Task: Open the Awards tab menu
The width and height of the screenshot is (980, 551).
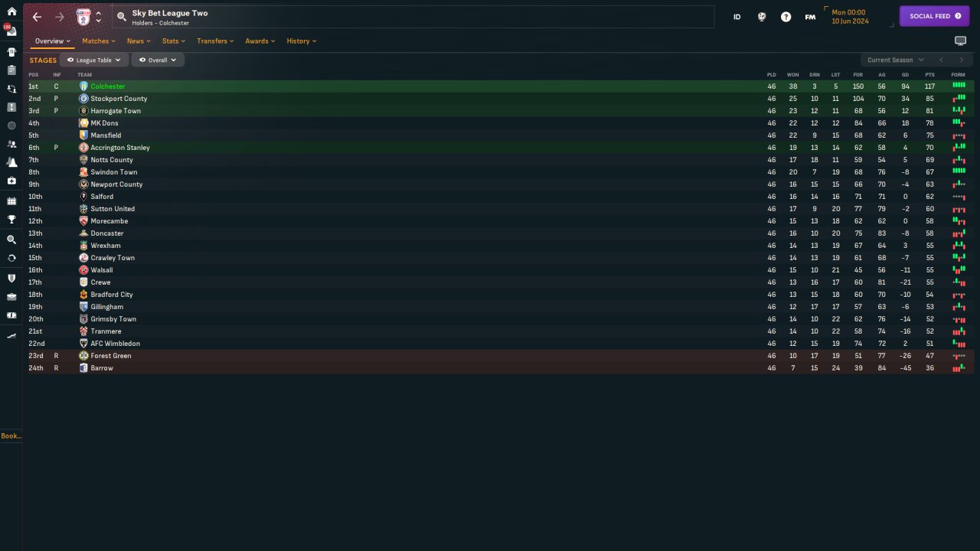Action: click(260, 41)
